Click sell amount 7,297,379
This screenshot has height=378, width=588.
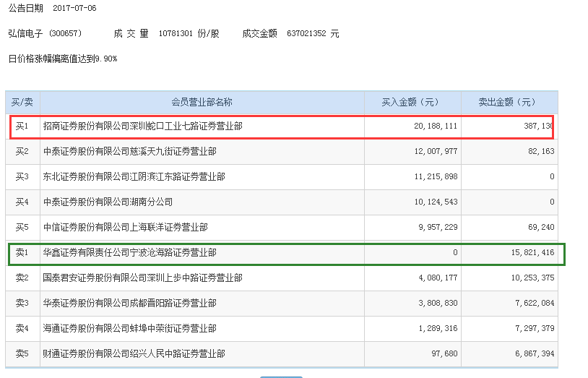tap(535, 328)
